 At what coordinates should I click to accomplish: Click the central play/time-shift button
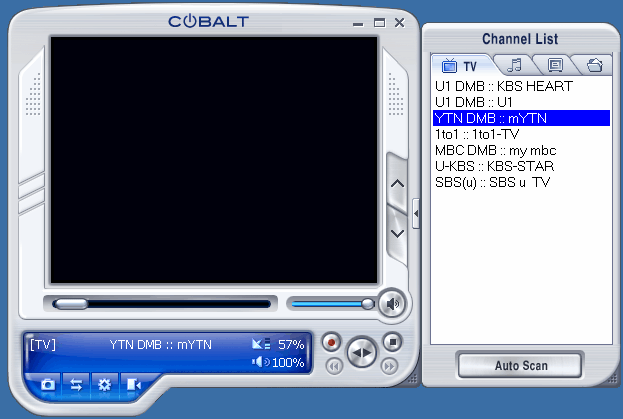click(362, 353)
